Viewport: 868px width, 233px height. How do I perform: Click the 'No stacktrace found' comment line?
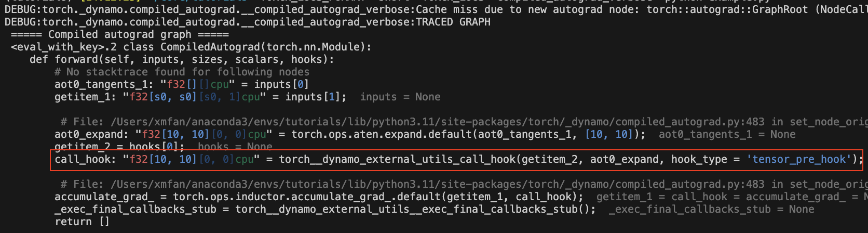coord(182,72)
